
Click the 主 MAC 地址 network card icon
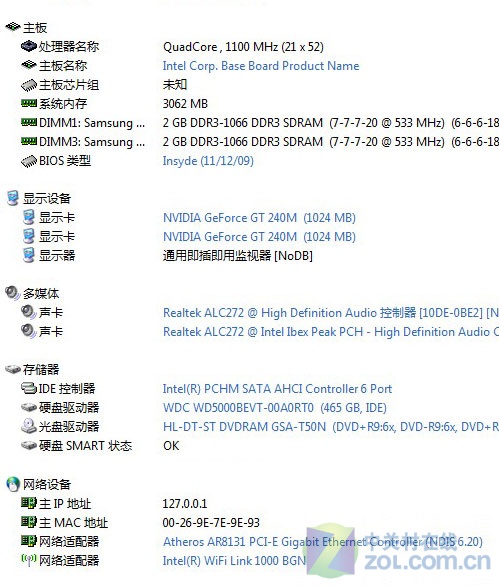[28, 522]
